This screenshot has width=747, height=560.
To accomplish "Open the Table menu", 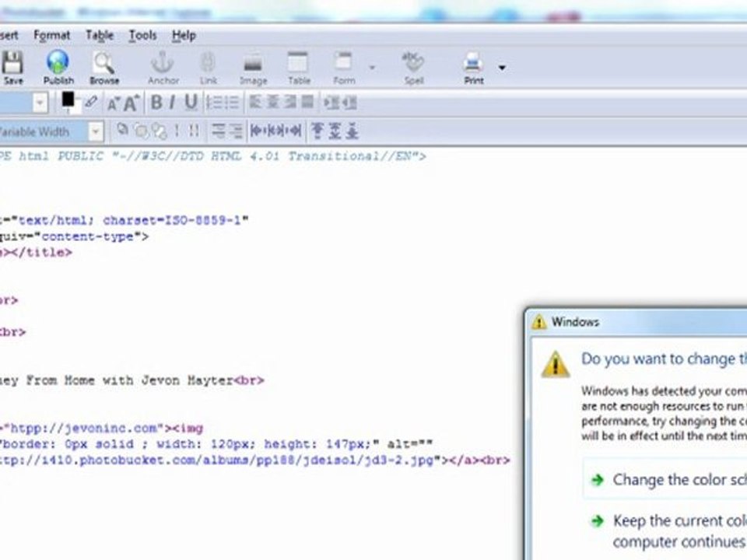I will click(x=99, y=35).
